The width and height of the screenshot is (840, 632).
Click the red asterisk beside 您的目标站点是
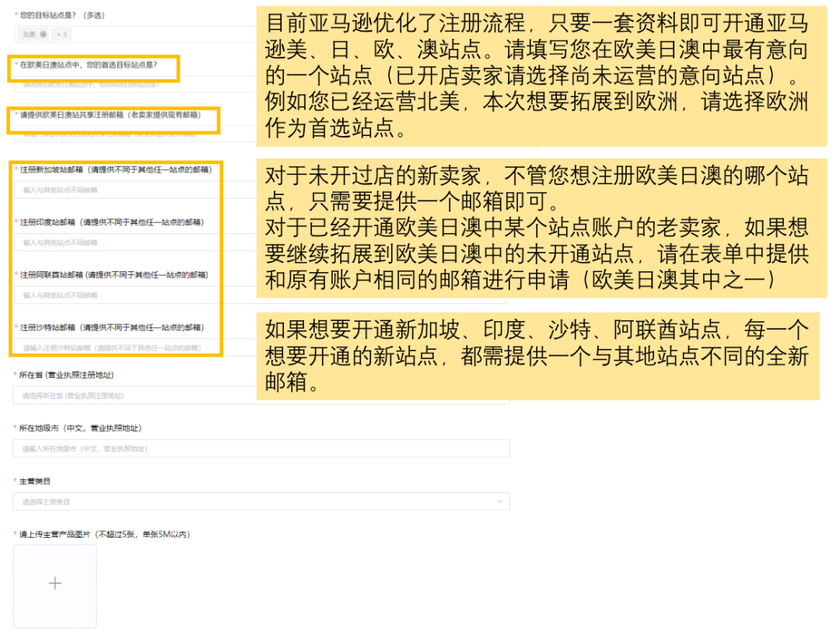[16, 14]
